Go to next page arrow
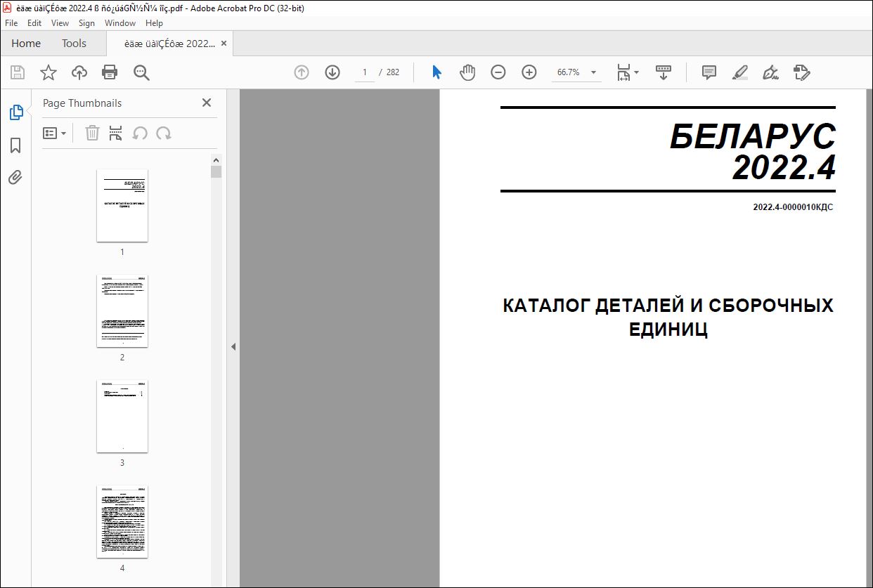The height and width of the screenshot is (588, 873). (332, 72)
